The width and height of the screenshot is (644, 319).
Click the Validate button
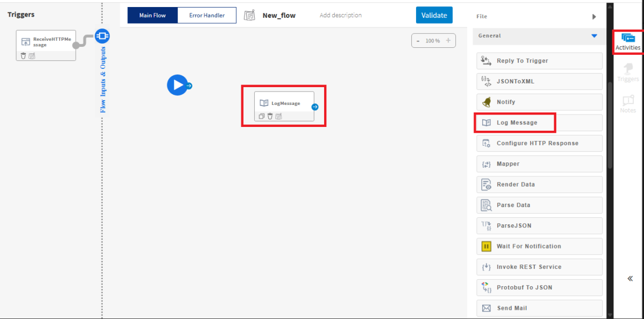tap(434, 15)
